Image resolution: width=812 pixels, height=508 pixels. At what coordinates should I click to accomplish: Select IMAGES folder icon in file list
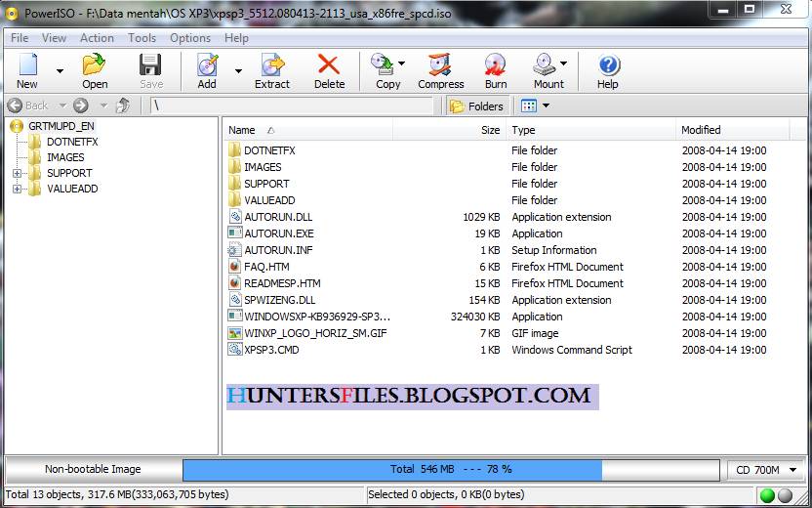pos(234,167)
